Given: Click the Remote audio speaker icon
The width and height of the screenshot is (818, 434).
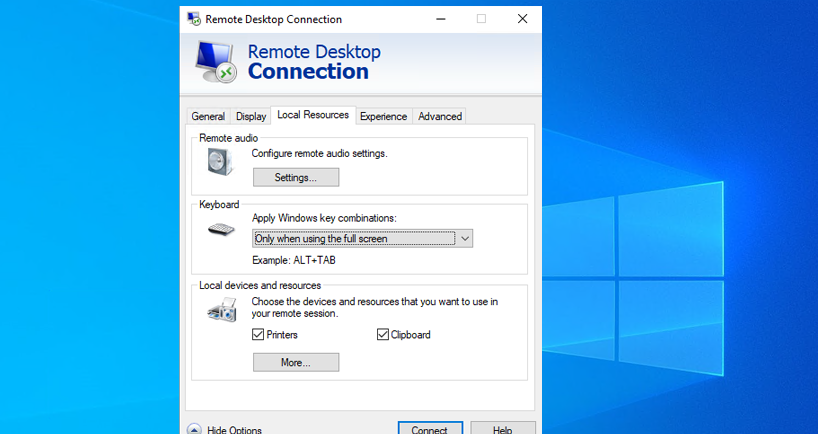Looking at the screenshot, I should (x=220, y=162).
